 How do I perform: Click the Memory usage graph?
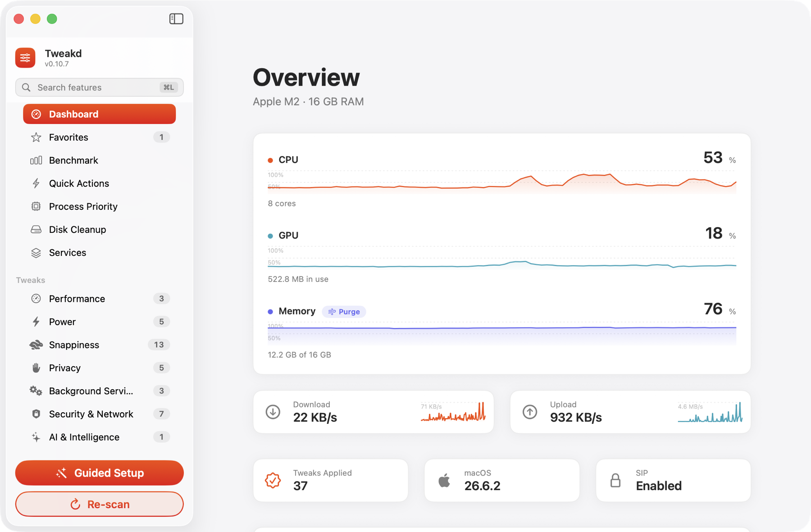[502, 334]
